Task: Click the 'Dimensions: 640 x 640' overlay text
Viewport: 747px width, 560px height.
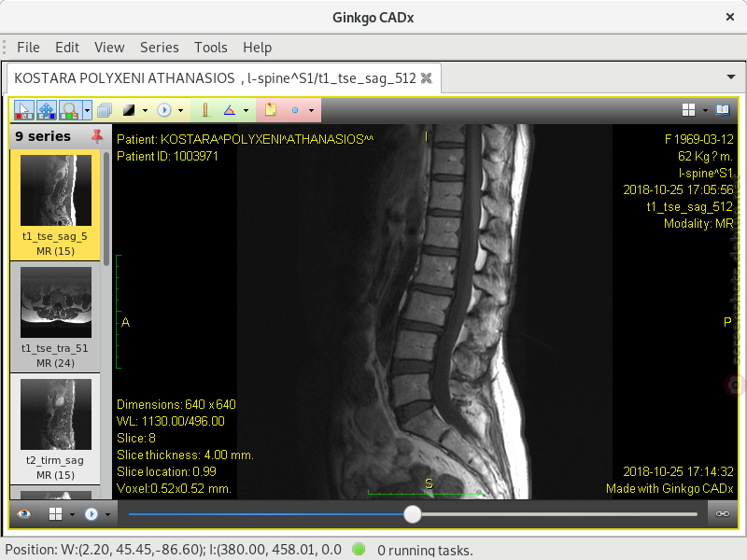Action: pyautogui.click(x=176, y=405)
